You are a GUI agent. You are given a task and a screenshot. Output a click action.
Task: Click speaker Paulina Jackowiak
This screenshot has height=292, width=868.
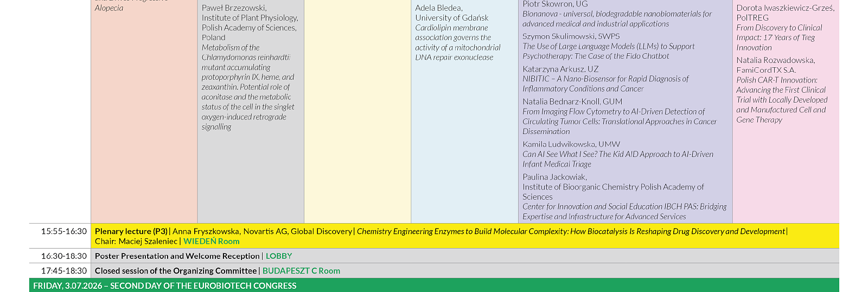pos(554,177)
